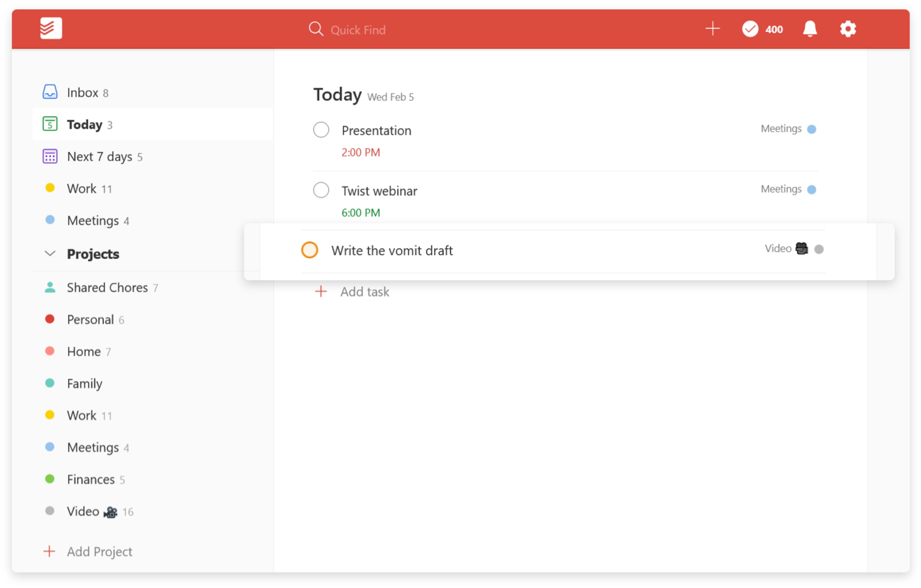Click Add task below the list
This screenshot has width=921, height=588.
364,292
